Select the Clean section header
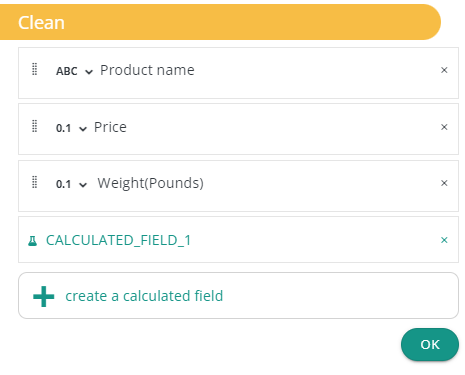Viewport: 465px width, 375px height. coord(220,22)
